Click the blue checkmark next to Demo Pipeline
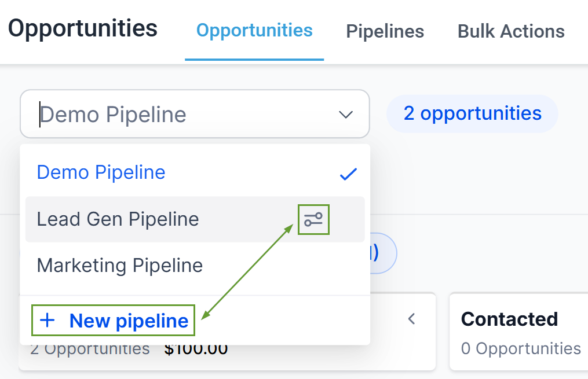588x379 pixels. pyautogui.click(x=348, y=174)
